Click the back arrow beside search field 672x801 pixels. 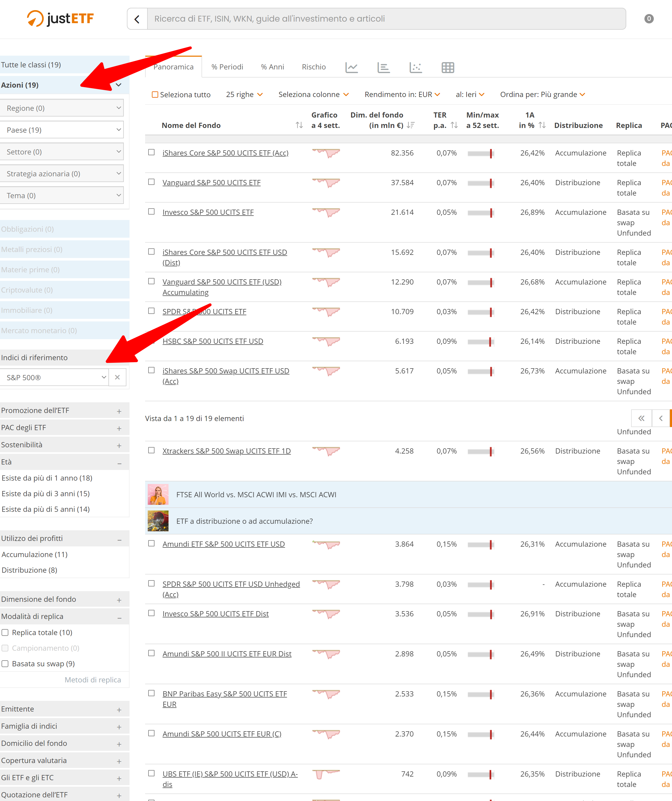click(x=137, y=19)
